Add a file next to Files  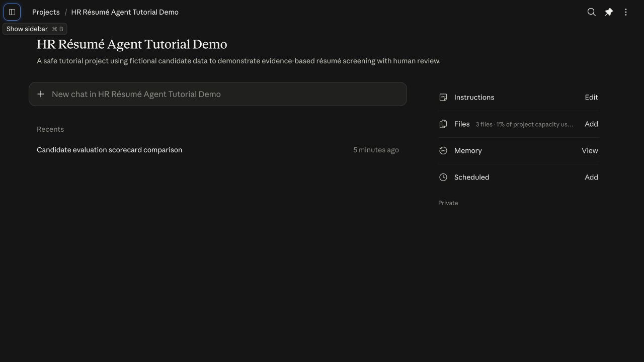[x=591, y=124]
